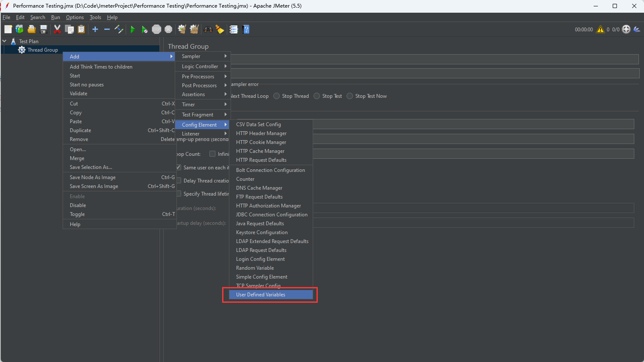Open the Help menu in the menu bar
The image size is (644, 362).
[112, 17]
